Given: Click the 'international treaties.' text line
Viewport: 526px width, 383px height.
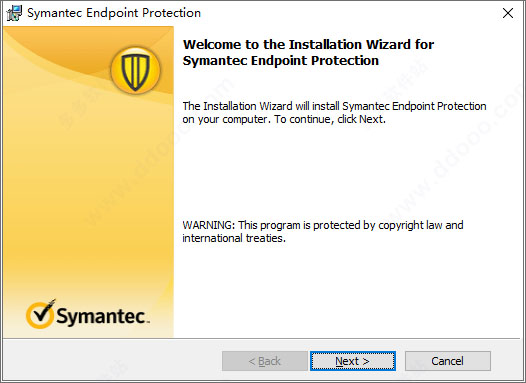Looking at the screenshot, I should click(x=234, y=238).
